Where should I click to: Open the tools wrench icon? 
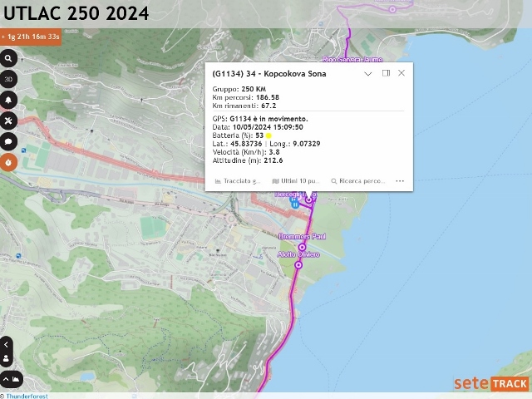point(8,121)
